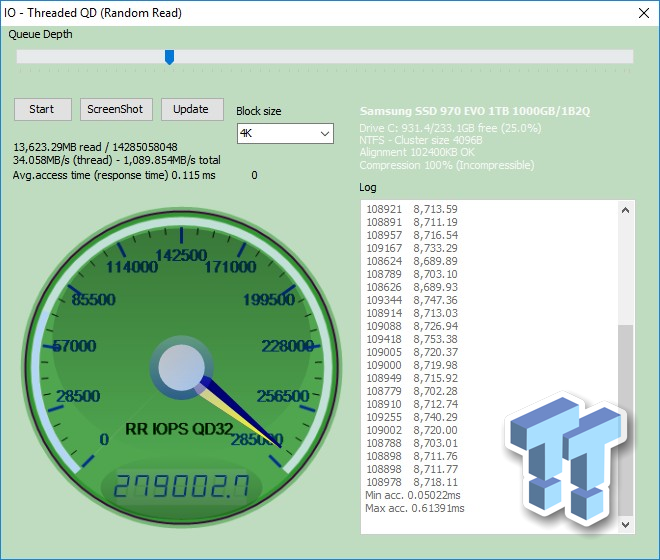Click the 142500 mark on the gauge
660x560 pixels.
(x=181, y=255)
